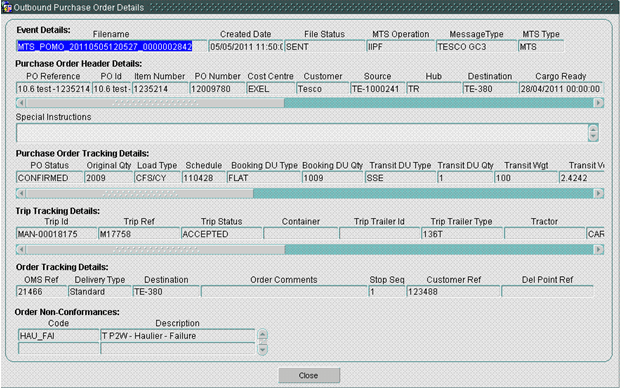Select the Filename field MTS_POMO_20110505120527
Image resolution: width=624 pixels, height=390 pixels.
pos(111,47)
